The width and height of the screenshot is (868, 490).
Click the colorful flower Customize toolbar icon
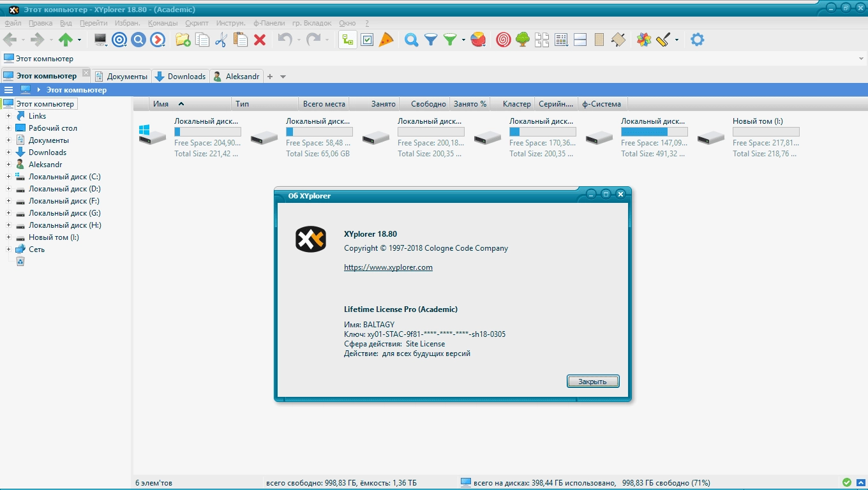click(644, 40)
